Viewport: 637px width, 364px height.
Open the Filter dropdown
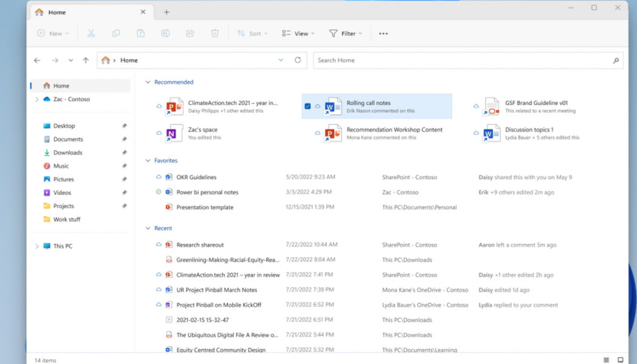(346, 33)
